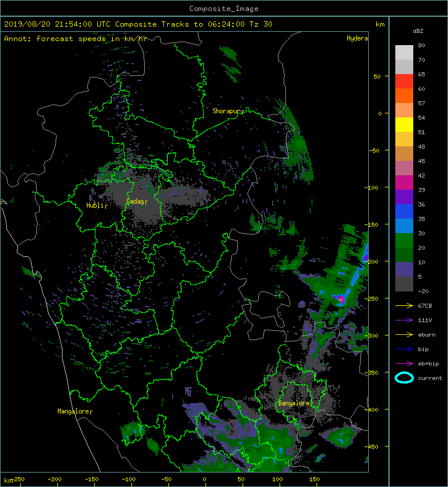Pick the magenta 42-39 dBZ color band
Image resolution: width=448 pixels, height=487 pixels.
click(x=404, y=183)
